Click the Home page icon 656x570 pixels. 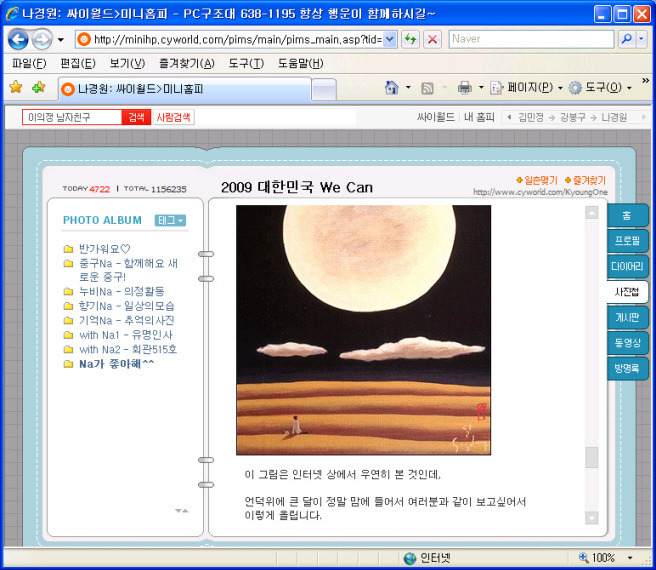click(392, 87)
